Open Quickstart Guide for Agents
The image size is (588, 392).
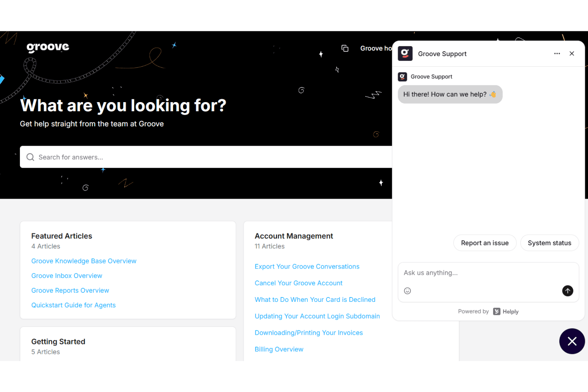click(x=73, y=305)
